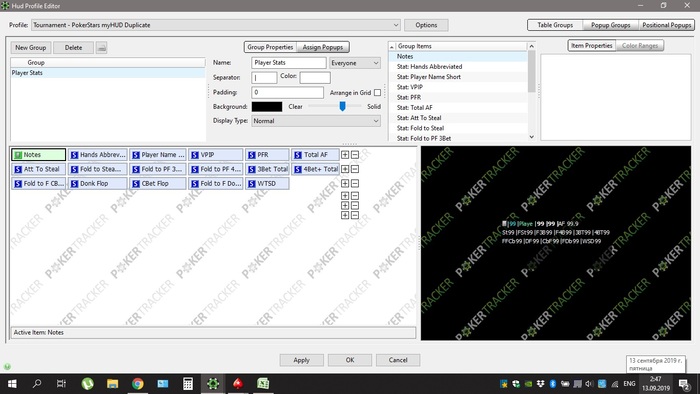700x394 pixels.
Task: Select the CBet Flop stat item
Action: [x=158, y=183]
